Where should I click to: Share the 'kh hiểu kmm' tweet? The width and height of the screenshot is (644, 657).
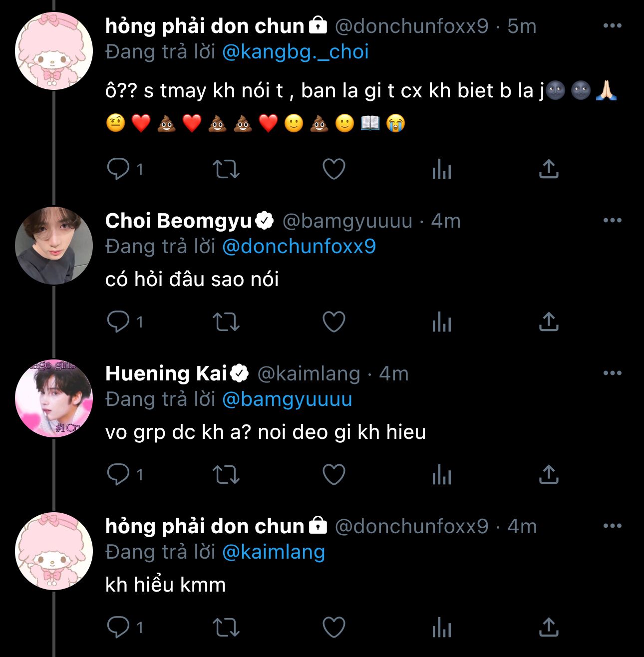click(x=549, y=628)
